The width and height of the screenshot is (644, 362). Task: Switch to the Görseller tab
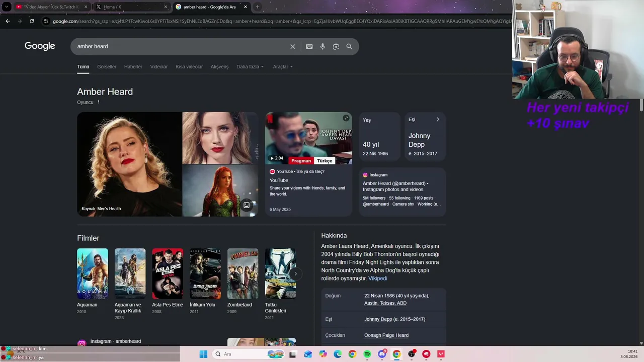[x=107, y=67]
